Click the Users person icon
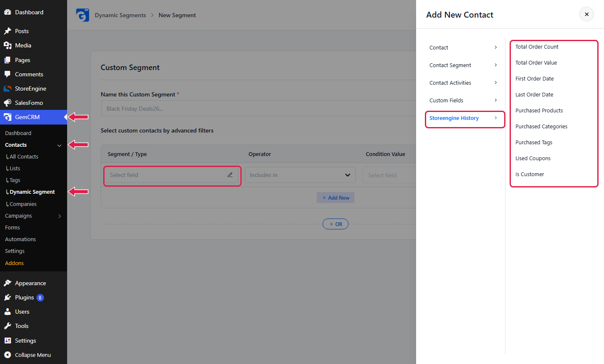Viewport: 604px width, 364px height. [x=7, y=312]
